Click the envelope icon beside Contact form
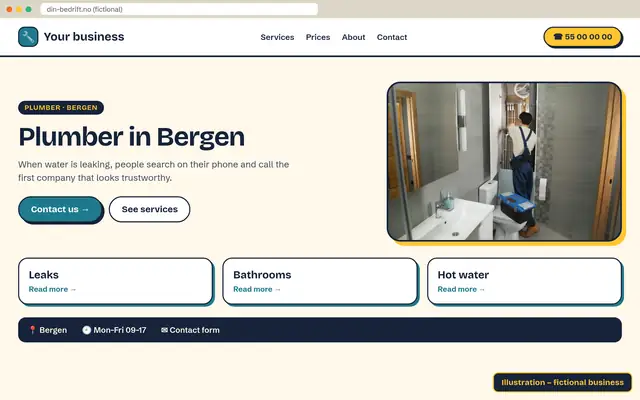The image size is (640, 400). click(164, 330)
